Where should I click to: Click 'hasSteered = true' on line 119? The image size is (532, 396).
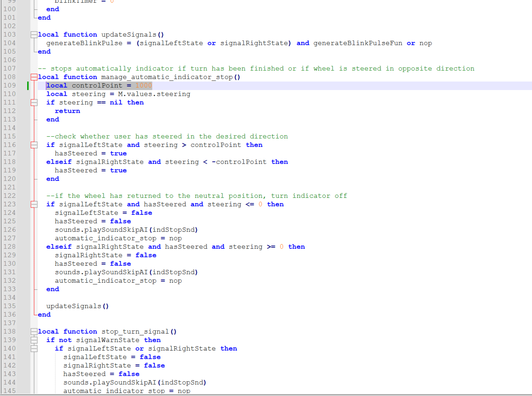(91, 170)
